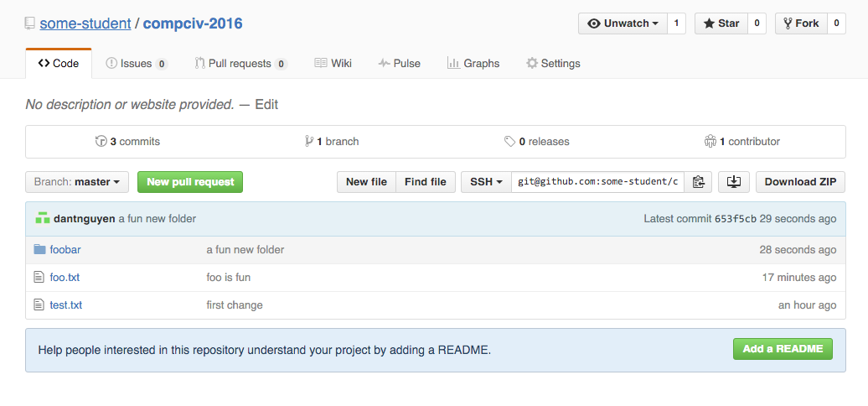Open the compciv-2016 repository link
Screen dimensions: 868x406
(x=193, y=23)
